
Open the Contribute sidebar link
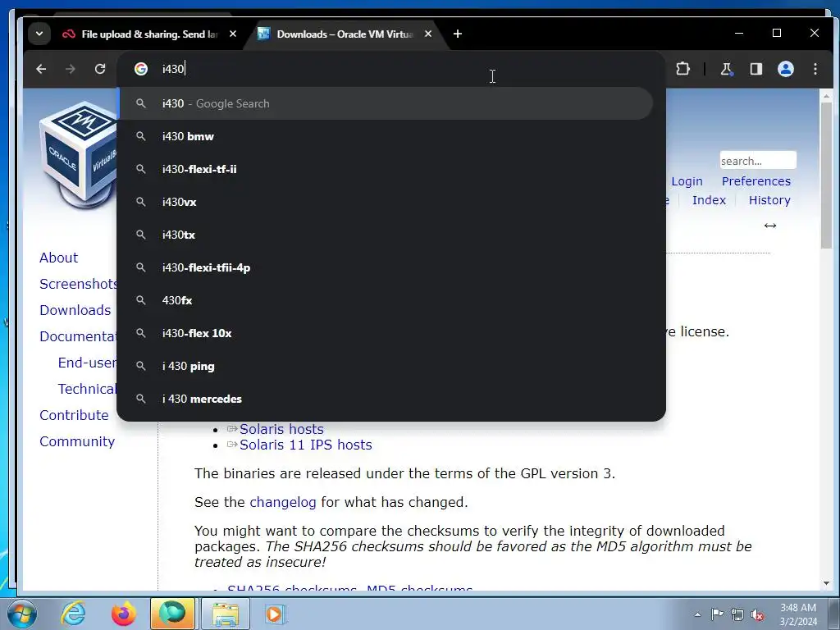[74, 415]
